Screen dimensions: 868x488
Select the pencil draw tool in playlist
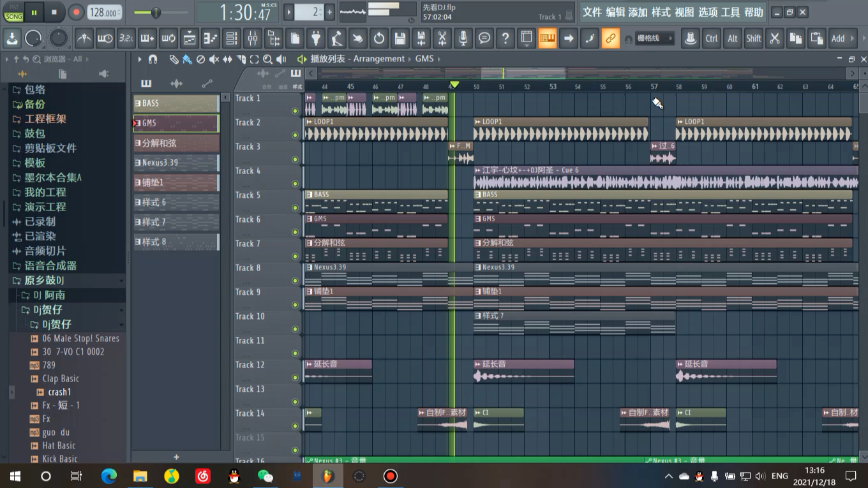pyautogui.click(x=174, y=59)
